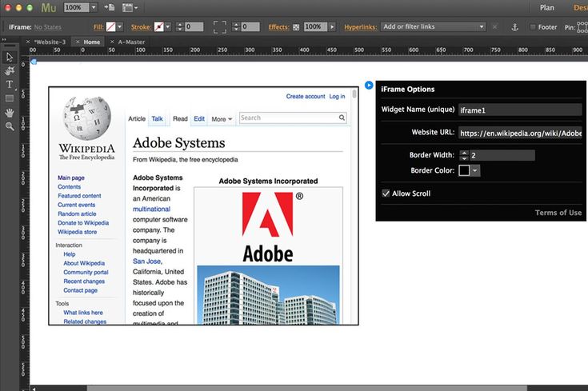Select the Text tool

(x=10, y=85)
